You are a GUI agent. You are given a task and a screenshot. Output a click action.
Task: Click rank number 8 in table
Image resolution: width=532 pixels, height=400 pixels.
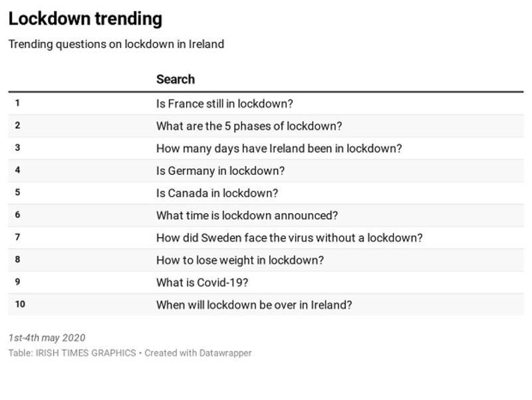[17, 260]
